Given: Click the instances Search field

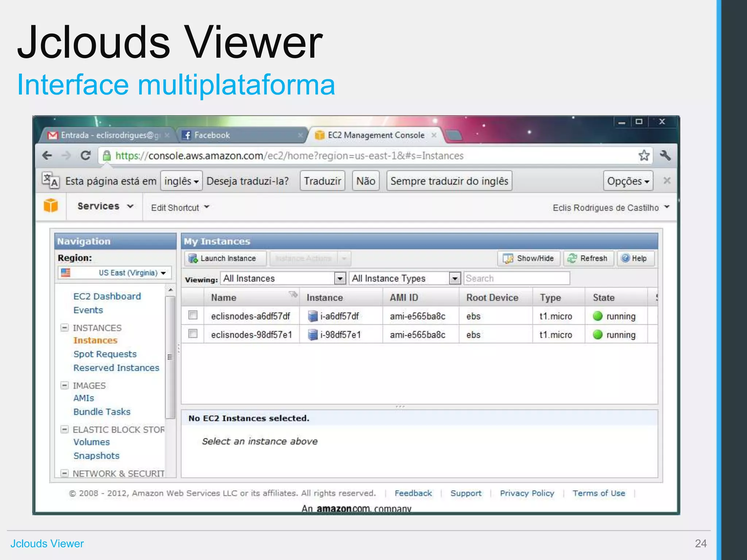Looking at the screenshot, I should [x=516, y=279].
